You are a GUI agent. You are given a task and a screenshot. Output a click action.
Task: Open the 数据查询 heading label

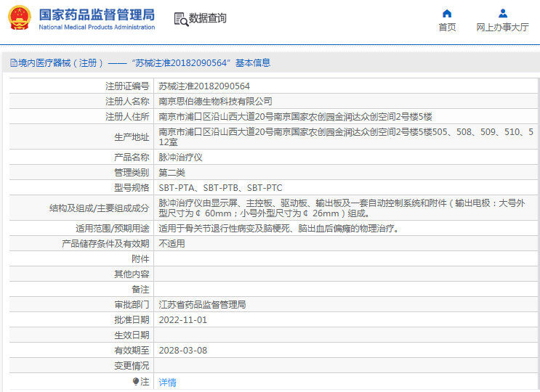pyautogui.click(x=207, y=19)
